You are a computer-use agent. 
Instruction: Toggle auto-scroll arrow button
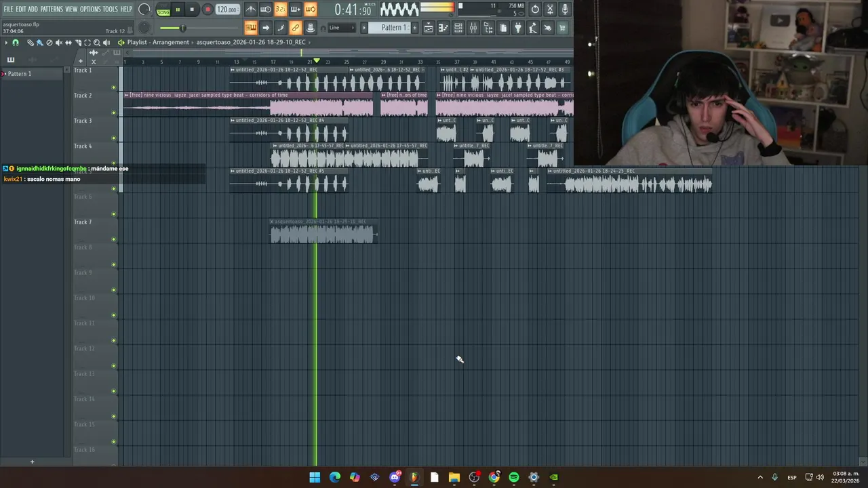click(266, 28)
